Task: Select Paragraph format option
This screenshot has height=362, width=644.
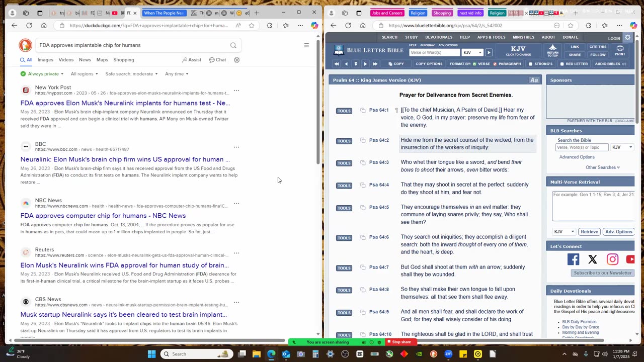Action: pos(507,64)
